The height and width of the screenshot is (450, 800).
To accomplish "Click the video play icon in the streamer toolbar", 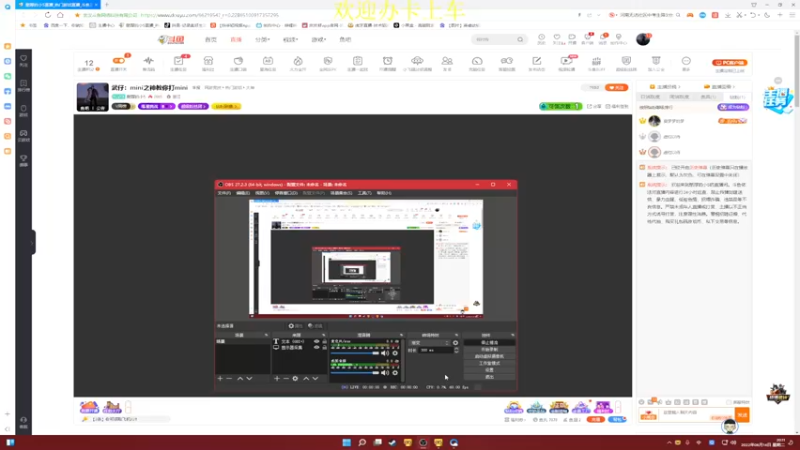I will 566,61.
